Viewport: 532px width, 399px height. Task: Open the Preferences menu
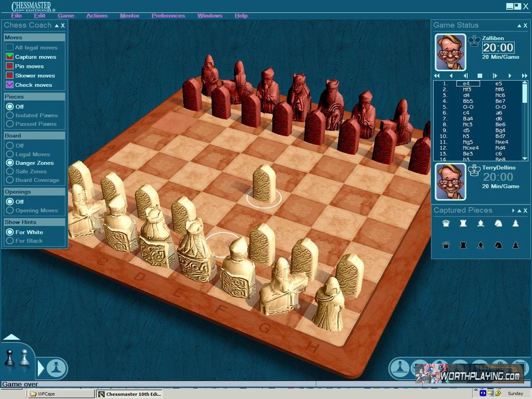(168, 16)
